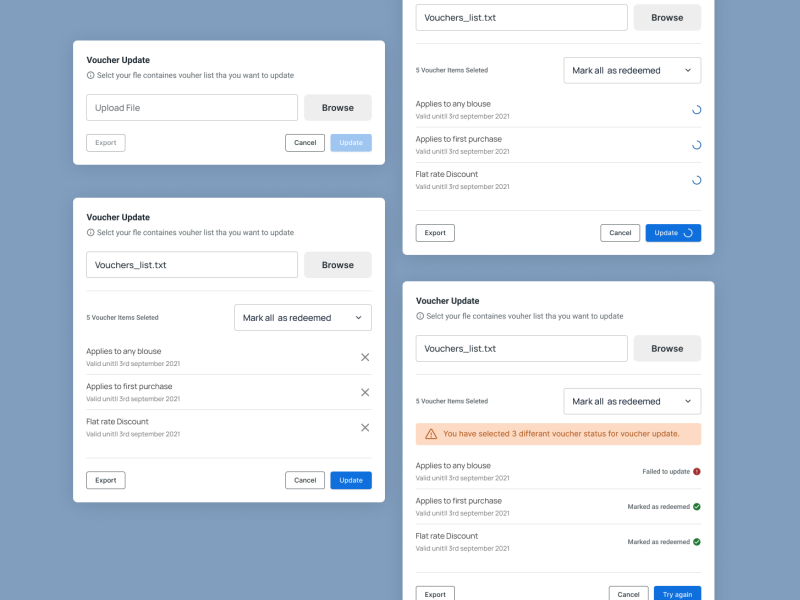Cancel the update in the top-right panel
The image size is (800, 600).
(620, 233)
